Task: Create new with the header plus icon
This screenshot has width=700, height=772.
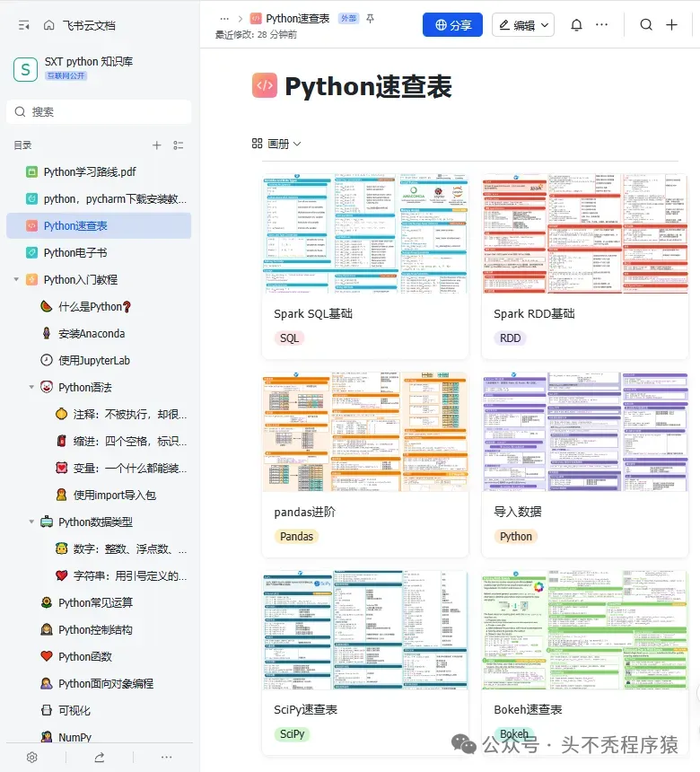Action: click(x=672, y=24)
